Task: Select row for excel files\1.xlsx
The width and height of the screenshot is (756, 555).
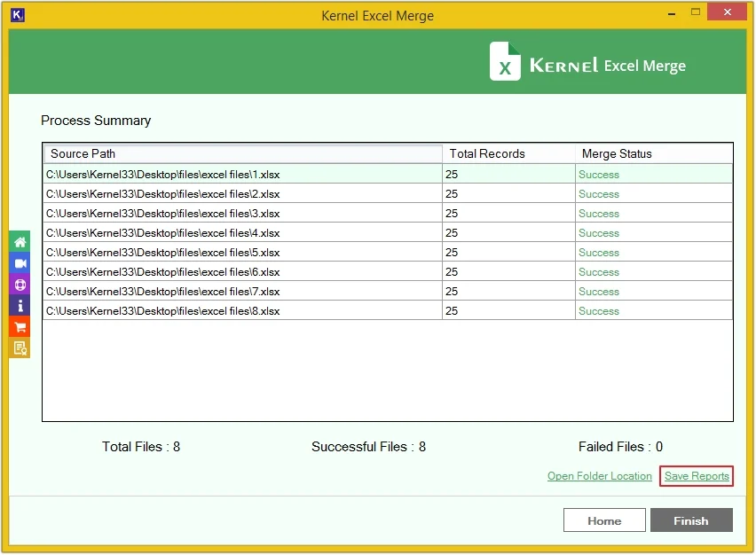Action: pyautogui.click(x=388, y=175)
